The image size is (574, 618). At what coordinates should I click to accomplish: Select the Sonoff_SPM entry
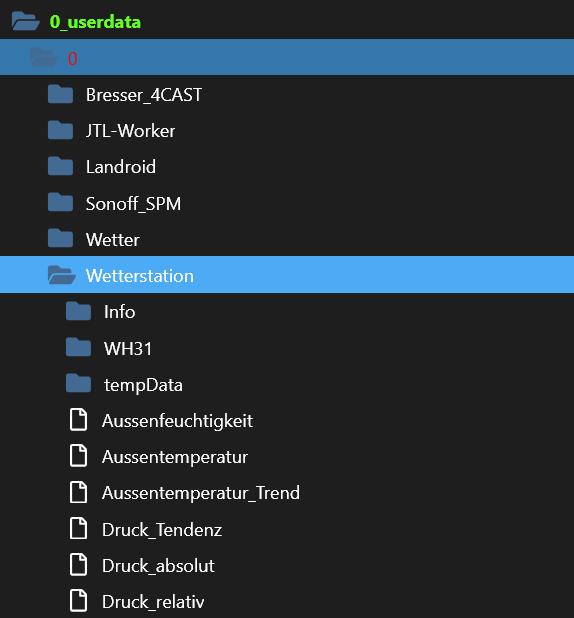(x=133, y=204)
